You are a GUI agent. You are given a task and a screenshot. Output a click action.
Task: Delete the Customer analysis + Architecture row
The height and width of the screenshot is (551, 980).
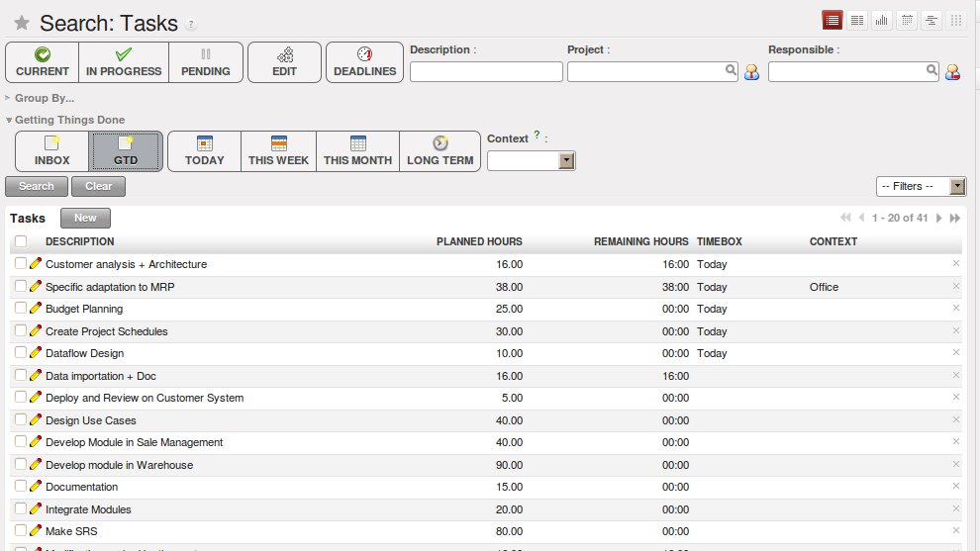(x=955, y=263)
